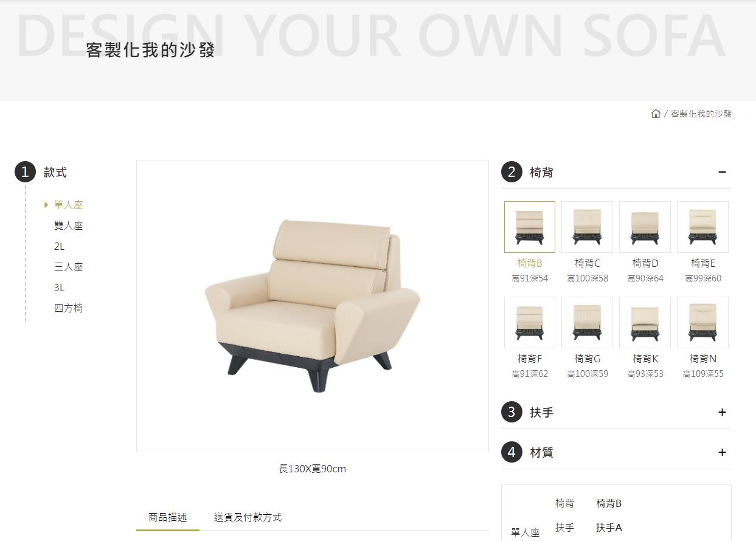Expand the 扶手 section
The width and height of the screenshot is (756, 541).
[x=722, y=412]
